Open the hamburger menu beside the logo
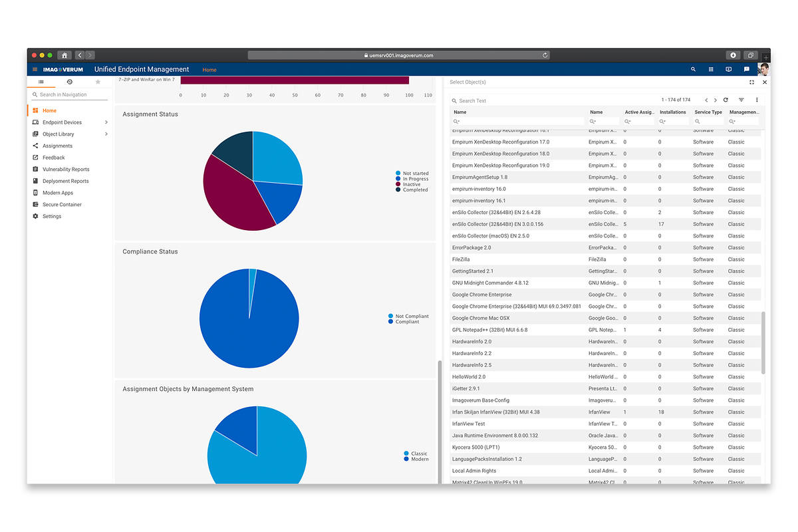 (x=34, y=69)
